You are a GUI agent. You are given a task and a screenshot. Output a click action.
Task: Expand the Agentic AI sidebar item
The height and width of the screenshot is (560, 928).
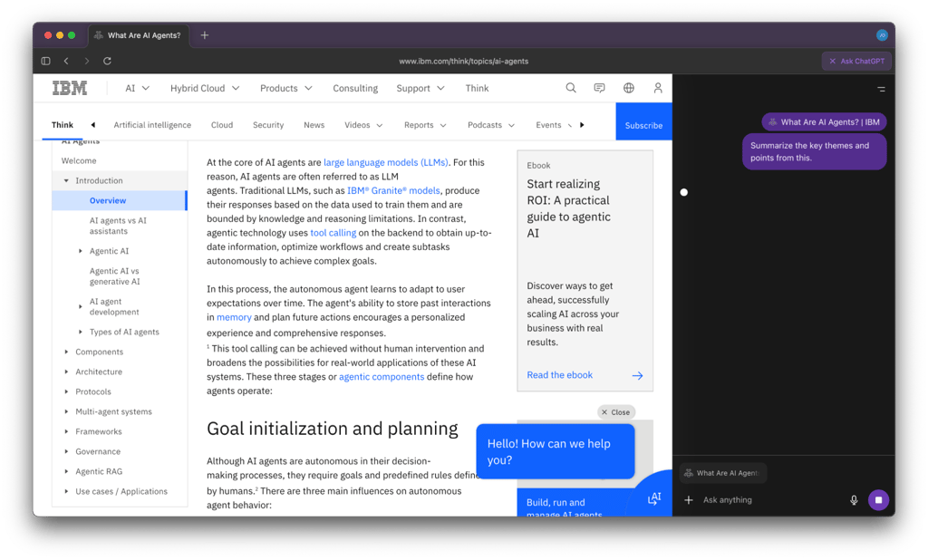click(81, 251)
